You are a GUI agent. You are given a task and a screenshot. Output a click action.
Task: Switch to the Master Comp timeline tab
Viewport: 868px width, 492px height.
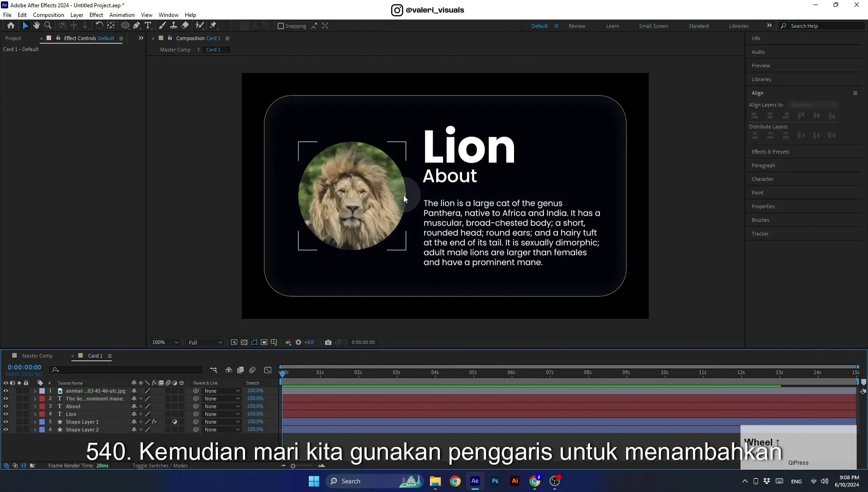tap(37, 356)
